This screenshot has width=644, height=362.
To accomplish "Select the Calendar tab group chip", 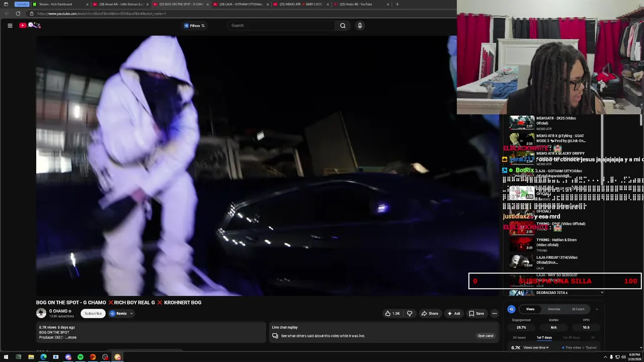I will pos(22,4).
